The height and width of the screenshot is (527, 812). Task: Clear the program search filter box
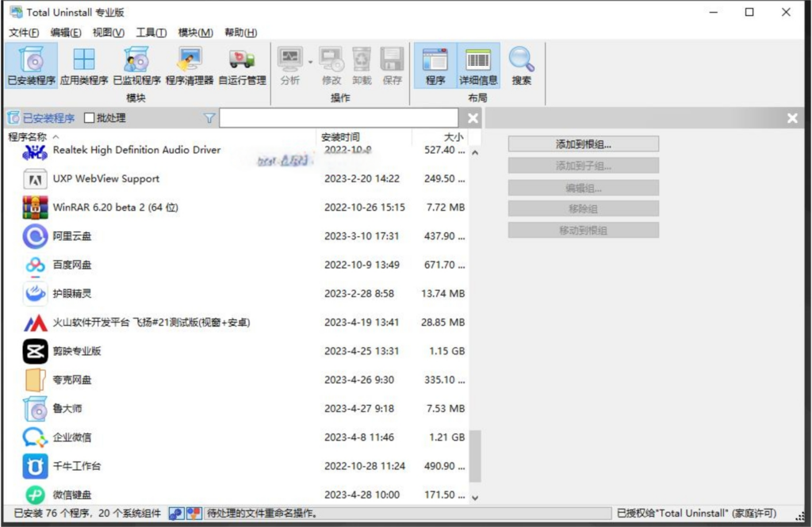click(473, 118)
